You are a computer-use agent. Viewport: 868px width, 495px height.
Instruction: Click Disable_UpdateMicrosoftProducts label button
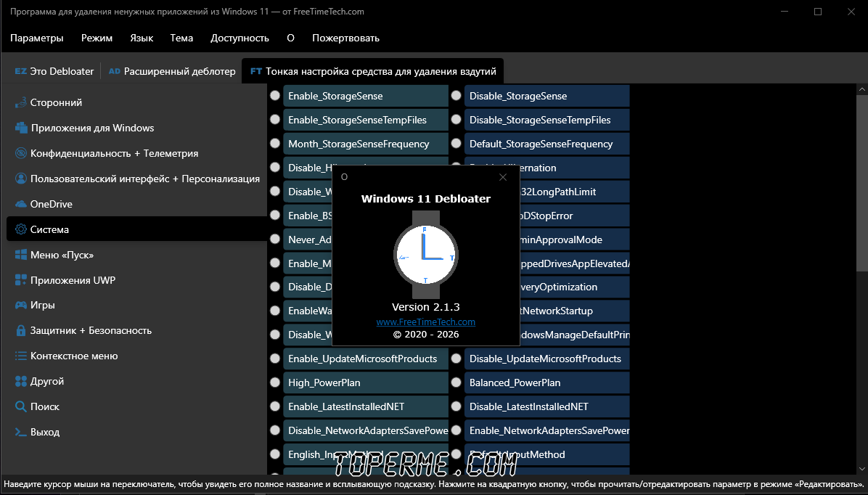point(547,359)
